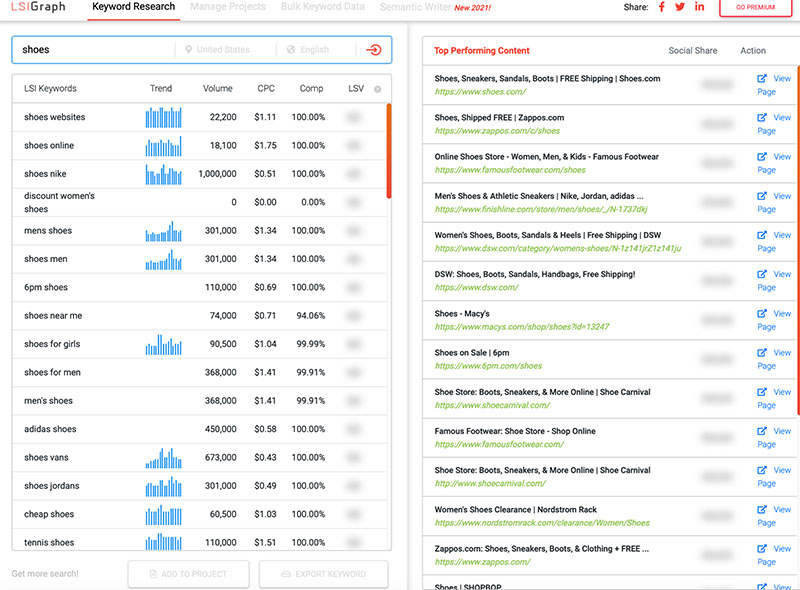Open the Bulk Keyword Data tab
800x590 pixels.
coord(322,7)
